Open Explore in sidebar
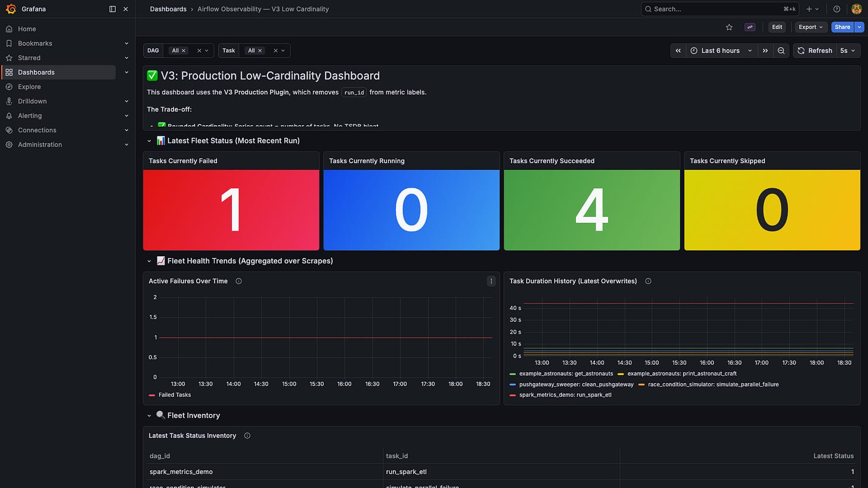The height and width of the screenshot is (488, 868). [29, 87]
